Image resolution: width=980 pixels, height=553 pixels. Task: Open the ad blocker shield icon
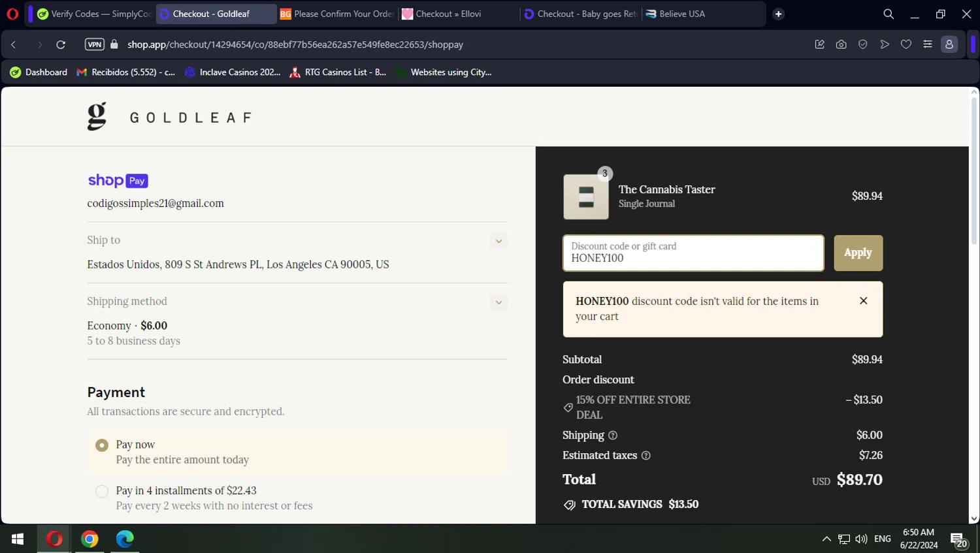[862, 44]
